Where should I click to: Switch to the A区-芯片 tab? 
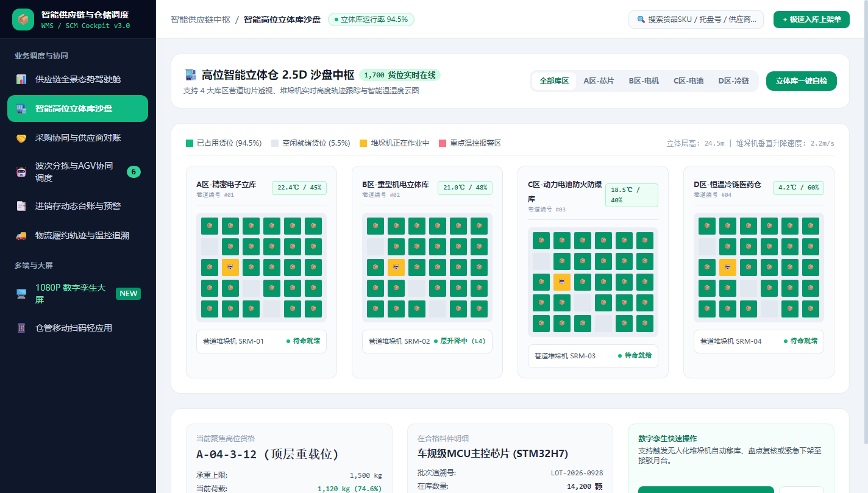pos(599,81)
